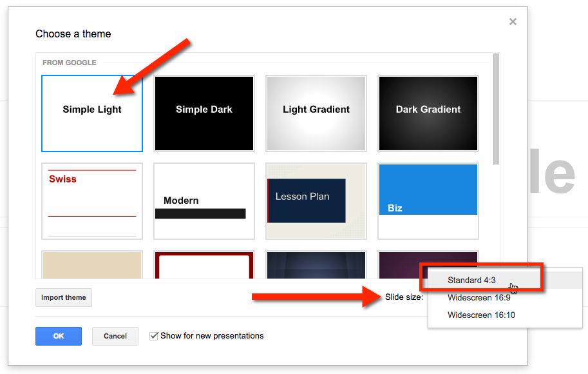Click the Slide size label
The image size is (588, 374).
[x=404, y=297]
